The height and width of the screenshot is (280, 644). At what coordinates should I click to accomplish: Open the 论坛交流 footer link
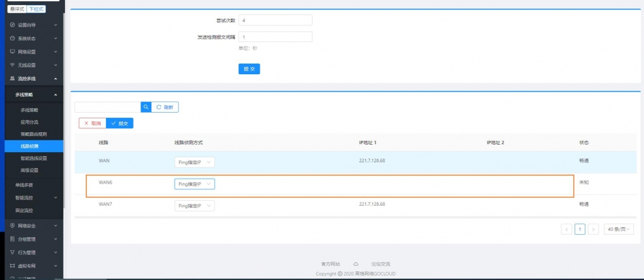click(380, 264)
